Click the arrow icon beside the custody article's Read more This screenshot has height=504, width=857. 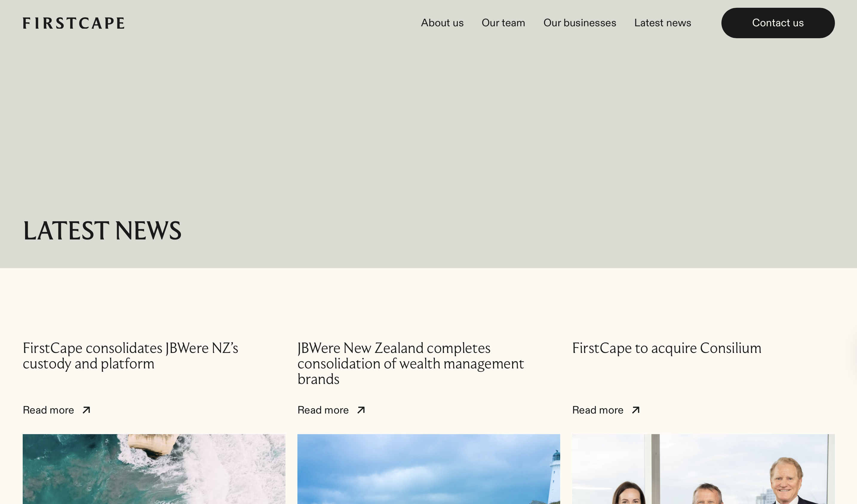point(86,410)
